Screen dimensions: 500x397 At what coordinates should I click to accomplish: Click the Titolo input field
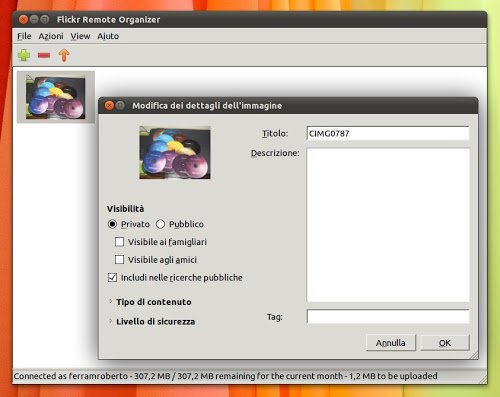pos(388,133)
